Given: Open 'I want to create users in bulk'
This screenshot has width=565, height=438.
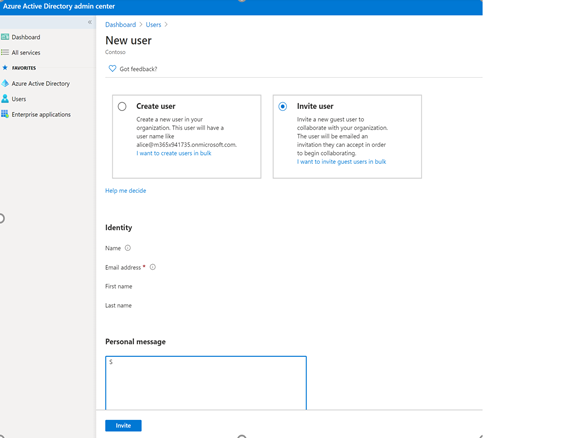Looking at the screenshot, I should point(174,153).
